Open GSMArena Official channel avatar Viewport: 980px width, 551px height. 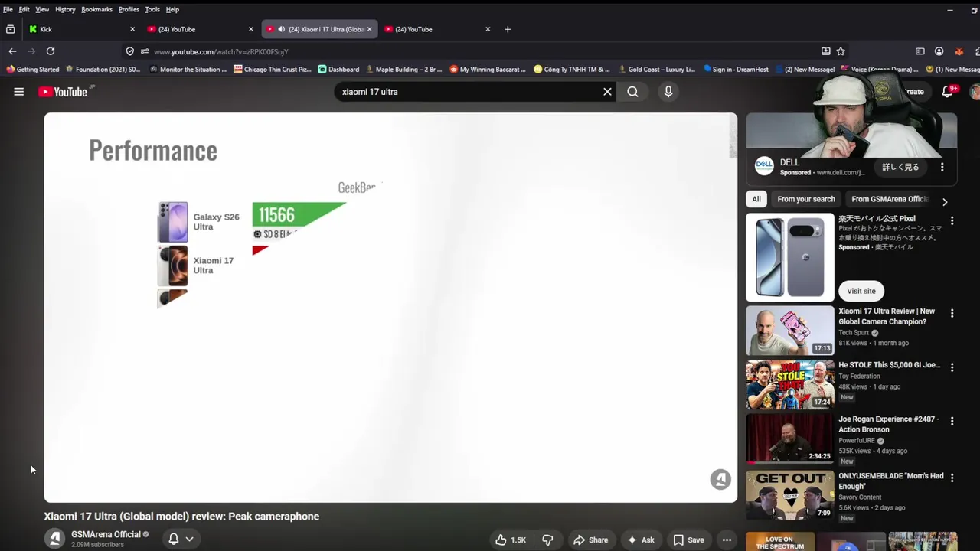pos(54,539)
